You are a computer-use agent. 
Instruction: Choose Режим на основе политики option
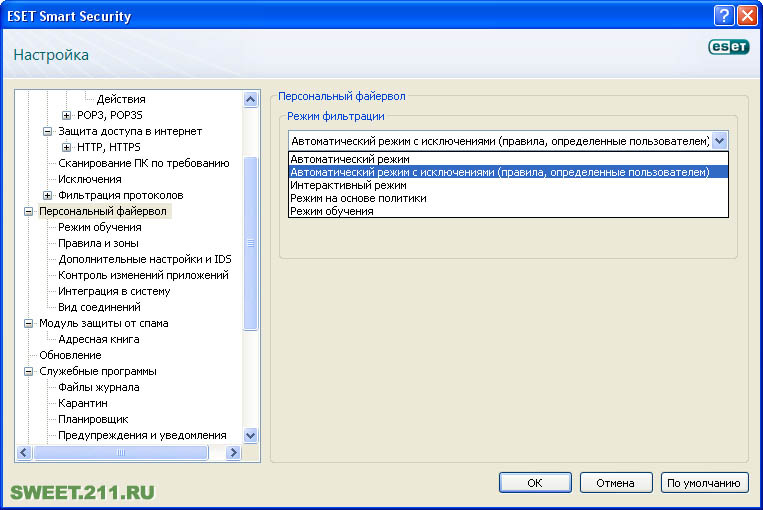click(x=508, y=199)
